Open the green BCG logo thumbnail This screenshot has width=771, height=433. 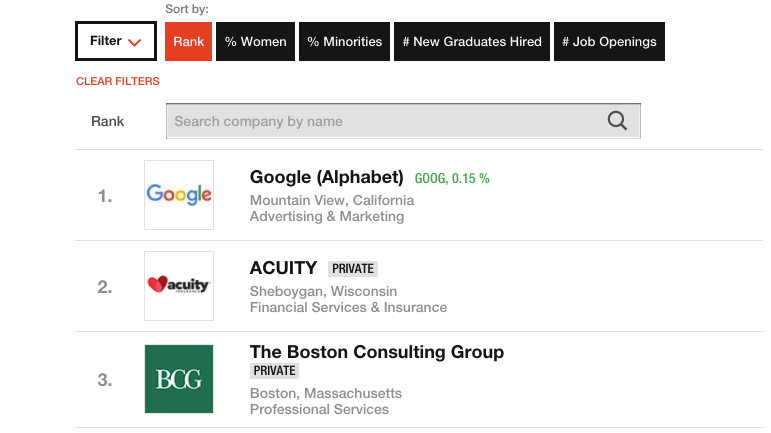(x=179, y=379)
